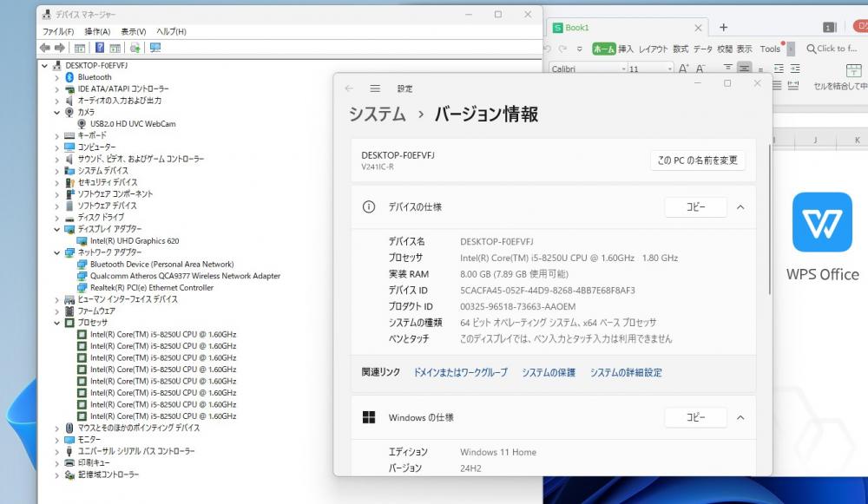Collapse the Windows の仕様 section chevron
Image resolution: width=868 pixels, height=504 pixels.
click(740, 418)
